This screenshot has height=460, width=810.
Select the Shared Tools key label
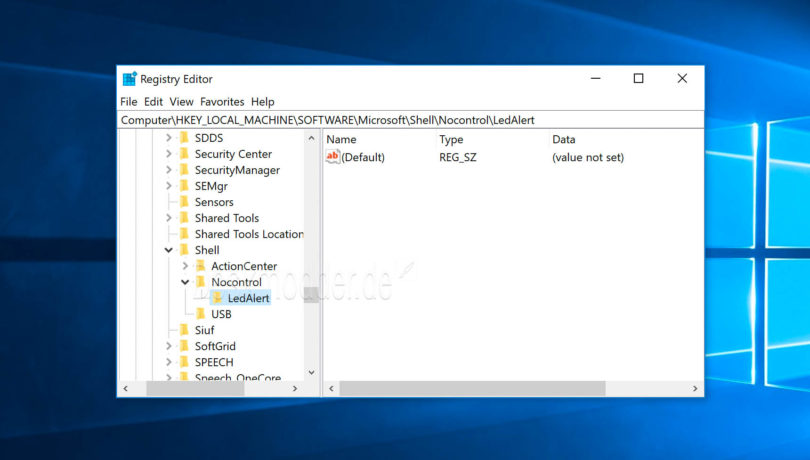point(227,218)
